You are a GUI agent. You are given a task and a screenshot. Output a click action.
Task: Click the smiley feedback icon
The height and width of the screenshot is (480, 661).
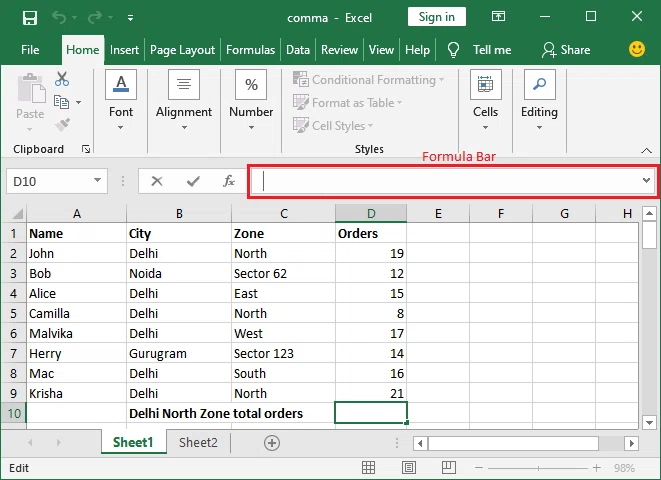click(x=637, y=49)
